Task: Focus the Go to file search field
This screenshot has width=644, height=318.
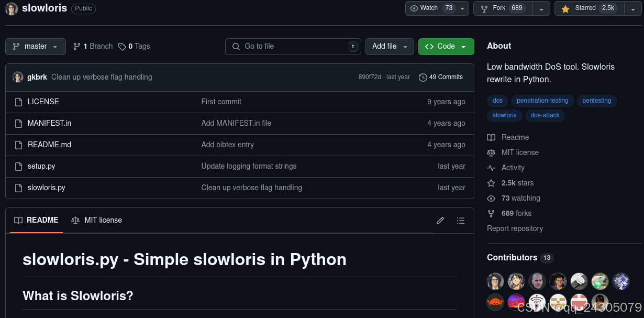Action: click(294, 47)
